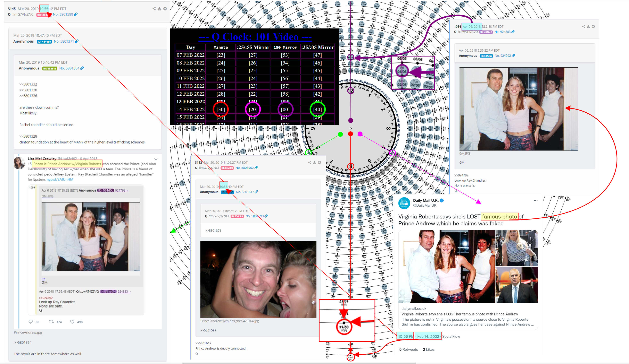Click @DailyMailUK handle
Image resolution: width=629 pixels, height=364 pixels.
(x=425, y=205)
